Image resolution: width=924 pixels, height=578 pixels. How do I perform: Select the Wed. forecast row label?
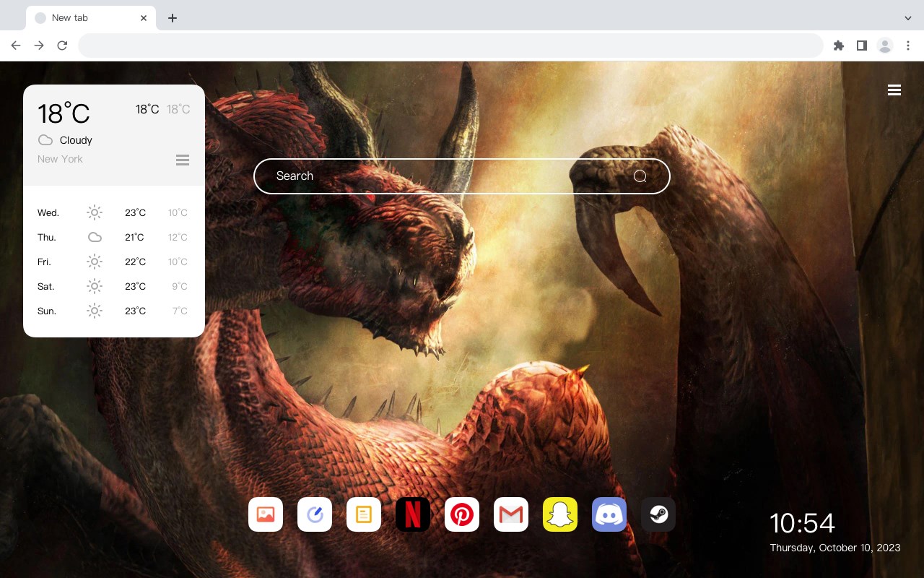click(x=48, y=212)
